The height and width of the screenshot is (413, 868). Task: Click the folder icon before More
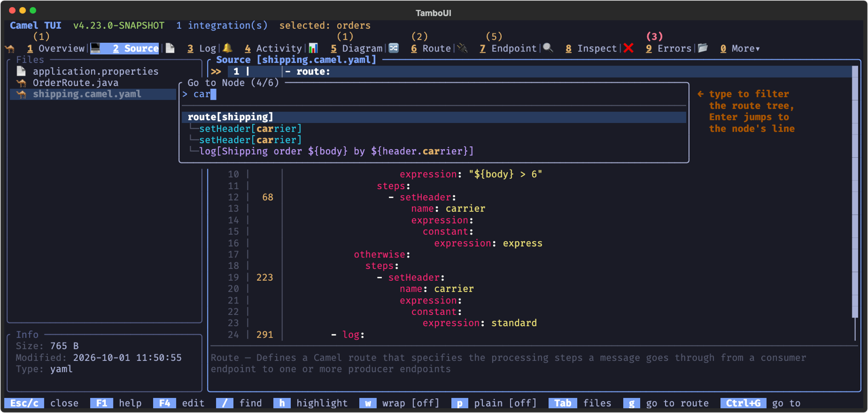703,48
